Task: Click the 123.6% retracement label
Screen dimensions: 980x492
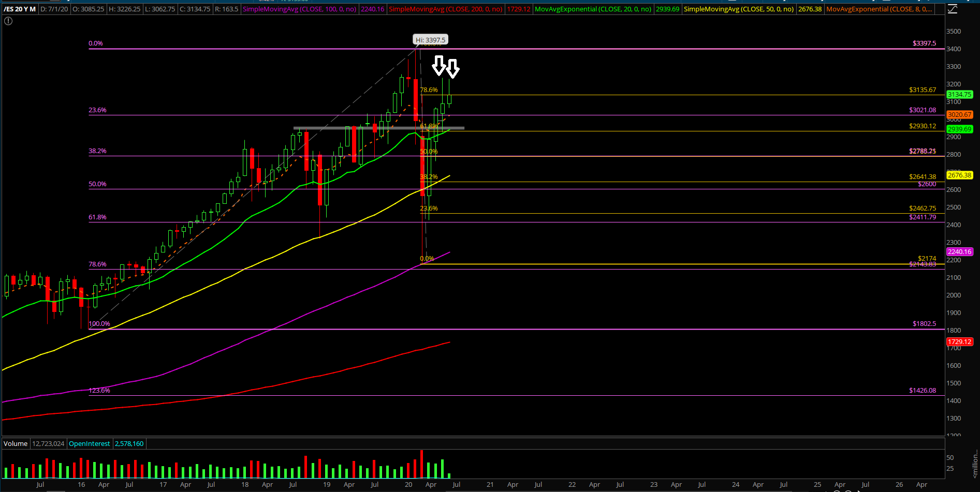Action: (x=99, y=391)
